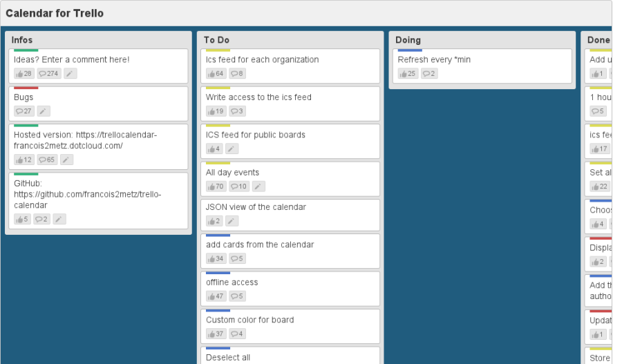Click the pencil badge on ICS public boards card
The height and width of the screenshot is (364, 622).
pyautogui.click(x=232, y=149)
